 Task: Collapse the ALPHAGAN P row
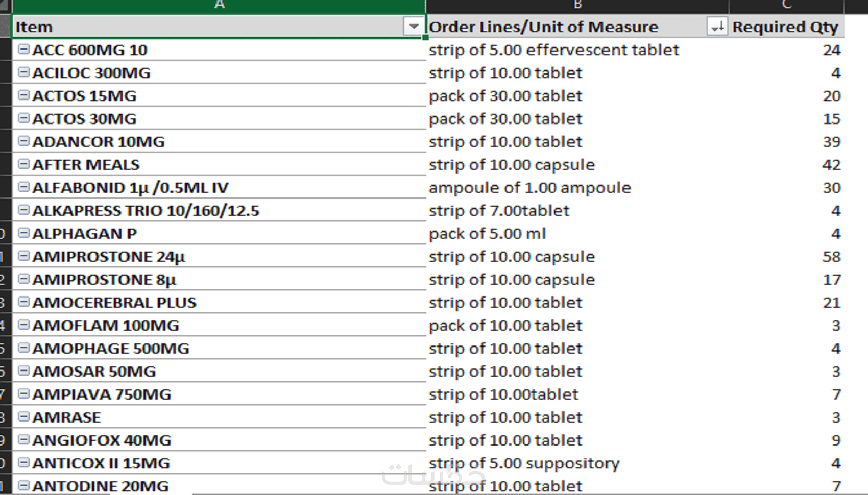click(x=23, y=233)
